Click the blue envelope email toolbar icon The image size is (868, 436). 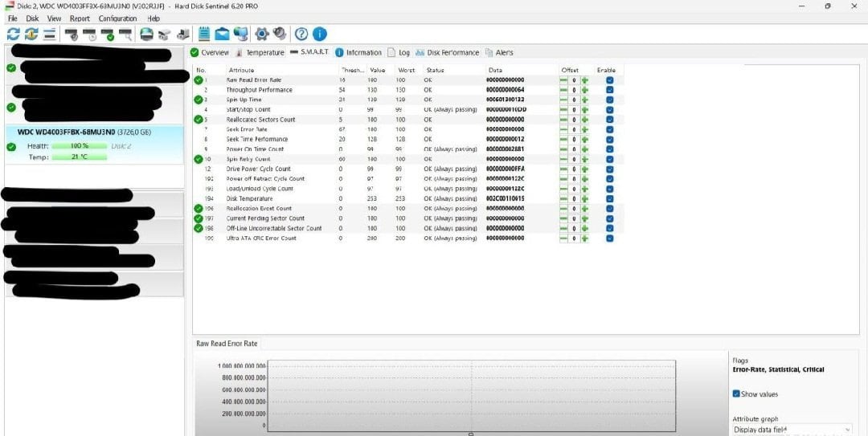point(222,35)
